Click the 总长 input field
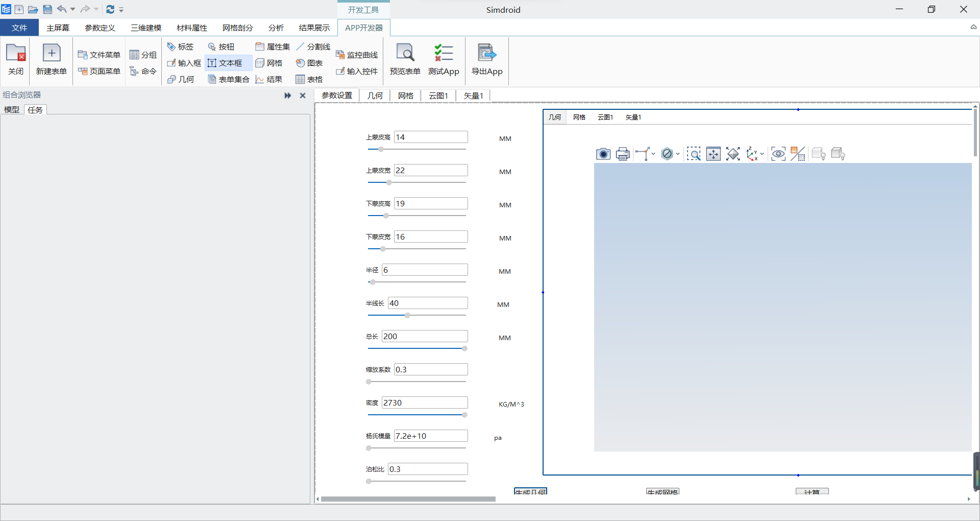The width and height of the screenshot is (980, 521). [425, 336]
